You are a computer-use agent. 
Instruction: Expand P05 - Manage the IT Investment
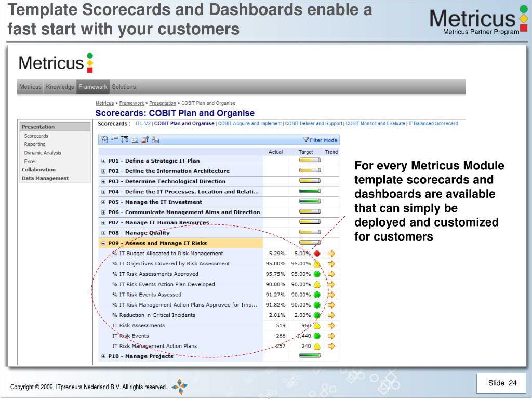[x=103, y=202]
